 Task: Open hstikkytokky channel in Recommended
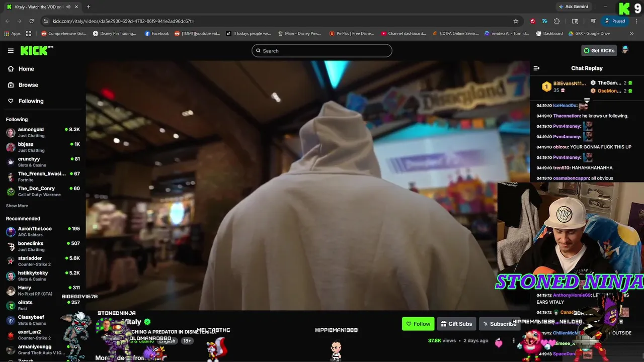point(43,276)
